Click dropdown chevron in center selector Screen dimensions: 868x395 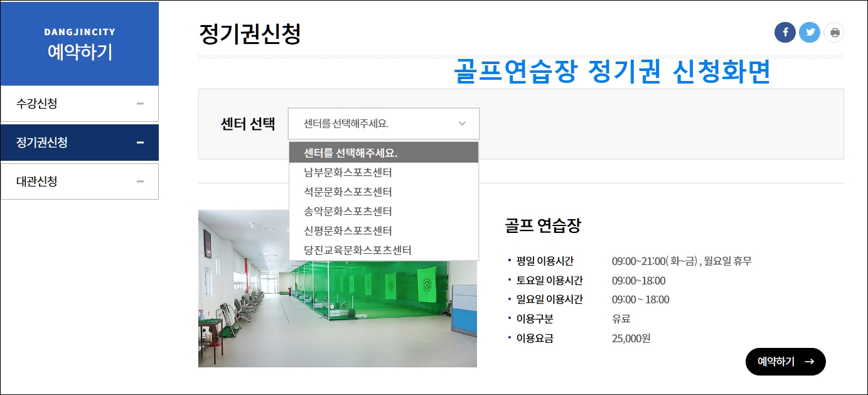[463, 124]
